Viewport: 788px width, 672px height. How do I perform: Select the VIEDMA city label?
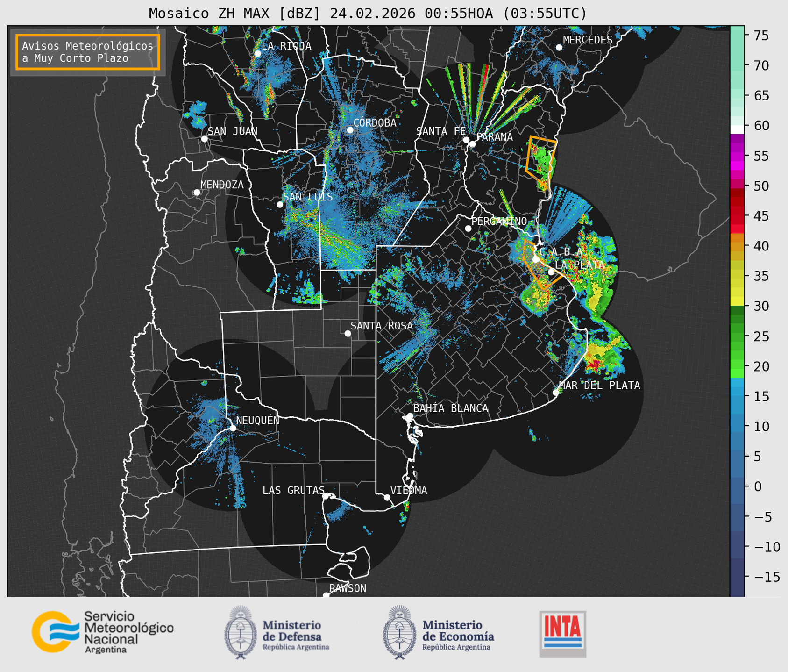click(409, 490)
